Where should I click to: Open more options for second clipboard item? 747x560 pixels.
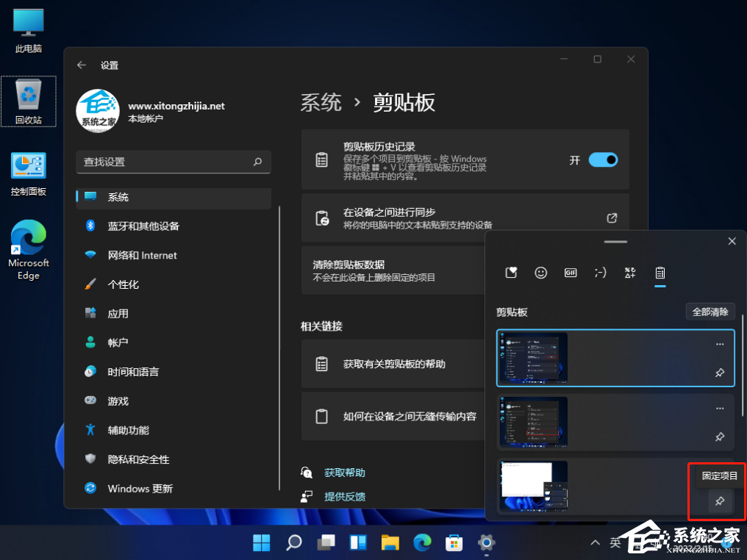click(x=720, y=408)
